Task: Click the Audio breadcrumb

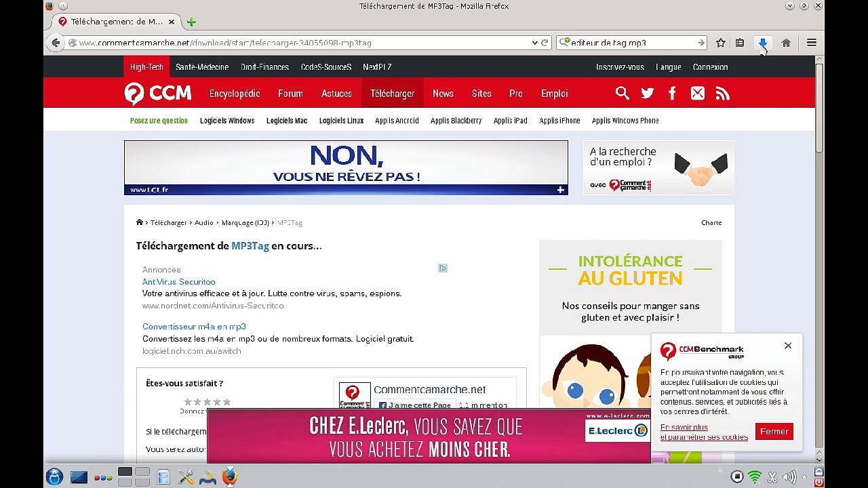Action: (x=204, y=222)
